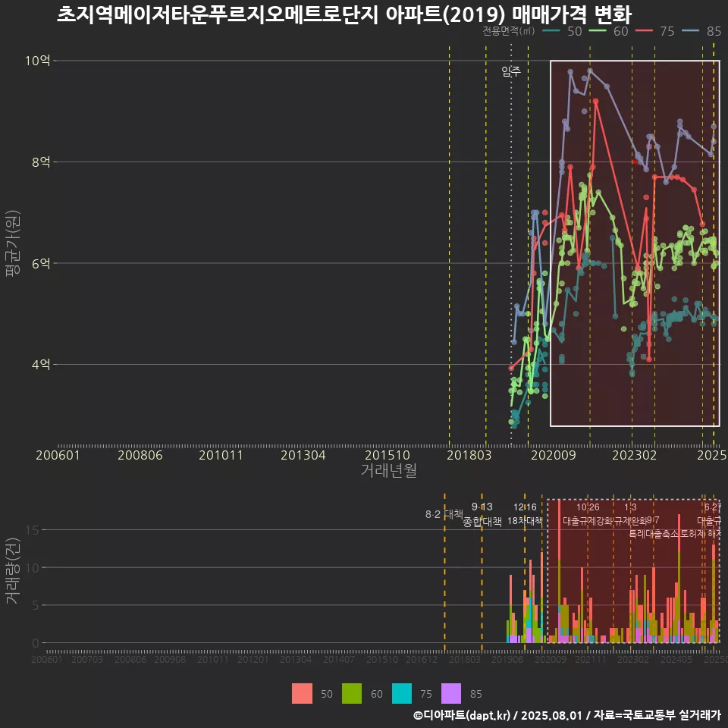Click 200908 on the volume chart axis
The image size is (728, 728).
[170, 659]
